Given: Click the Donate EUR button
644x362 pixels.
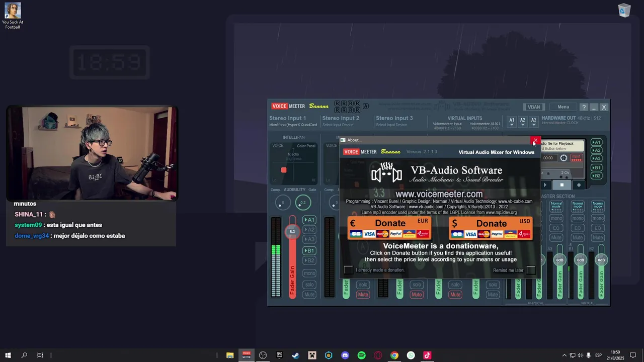Looking at the screenshot, I should coord(389,228).
